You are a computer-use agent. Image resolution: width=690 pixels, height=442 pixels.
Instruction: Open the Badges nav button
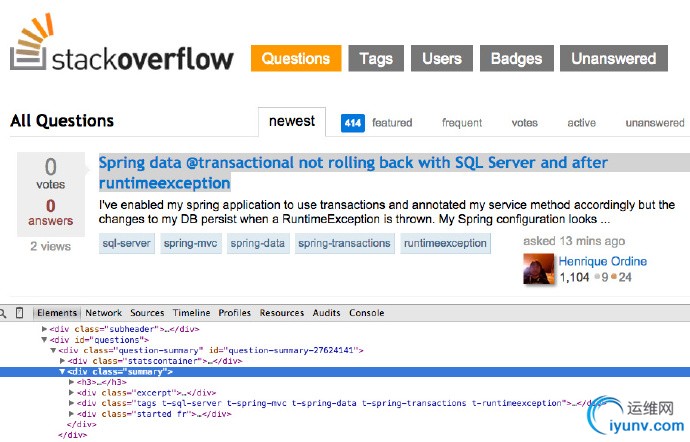click(517, 58)
